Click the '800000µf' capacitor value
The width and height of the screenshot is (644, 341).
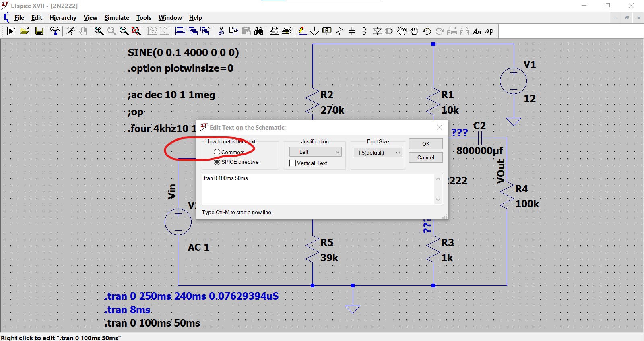click(x=479, y=151)
